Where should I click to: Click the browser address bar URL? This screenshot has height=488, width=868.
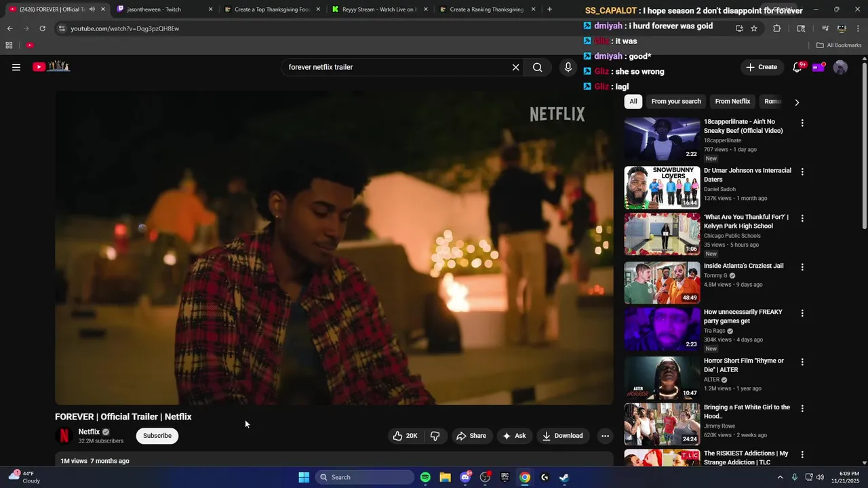[125, 28]
